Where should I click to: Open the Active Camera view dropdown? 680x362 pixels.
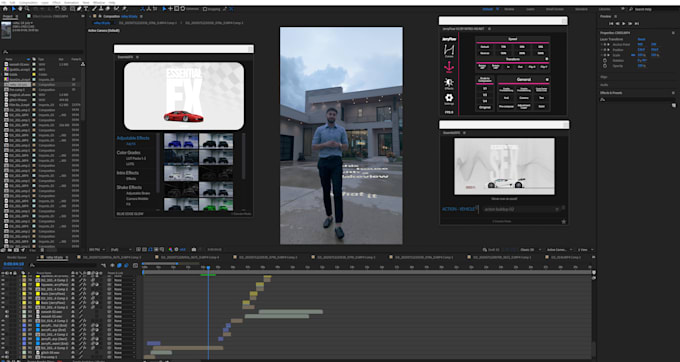(559, 250)
